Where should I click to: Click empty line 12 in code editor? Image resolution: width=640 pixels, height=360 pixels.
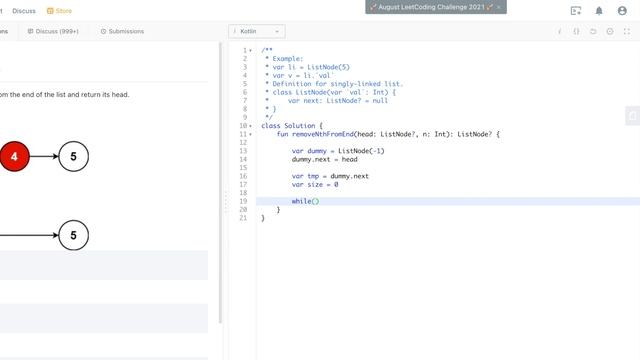[448, 143]
